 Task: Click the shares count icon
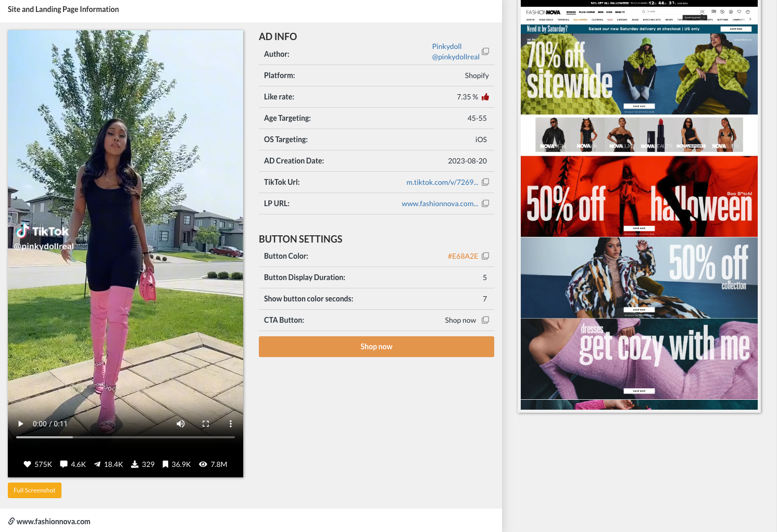coord(97,464)
